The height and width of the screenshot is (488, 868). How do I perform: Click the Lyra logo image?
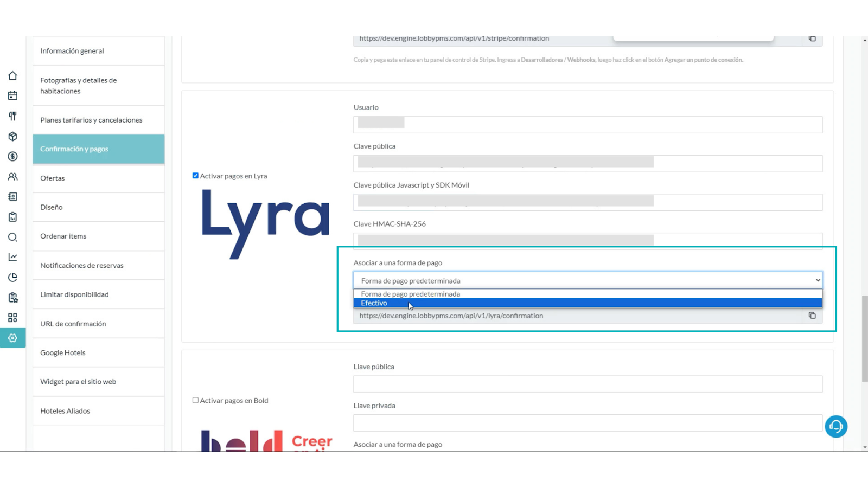[265, 224]
